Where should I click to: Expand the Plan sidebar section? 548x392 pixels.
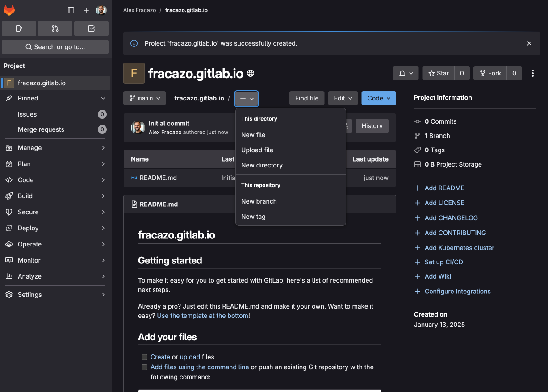(56, 164)
